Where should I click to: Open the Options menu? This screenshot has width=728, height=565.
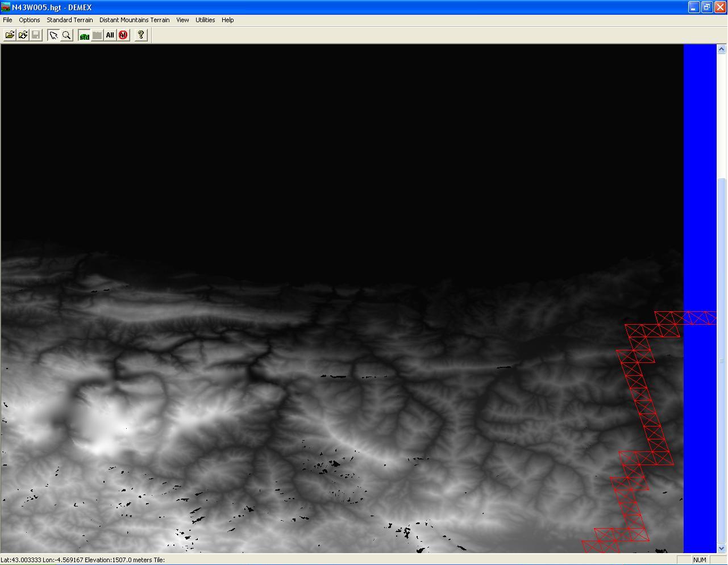(x=30, y=20)
